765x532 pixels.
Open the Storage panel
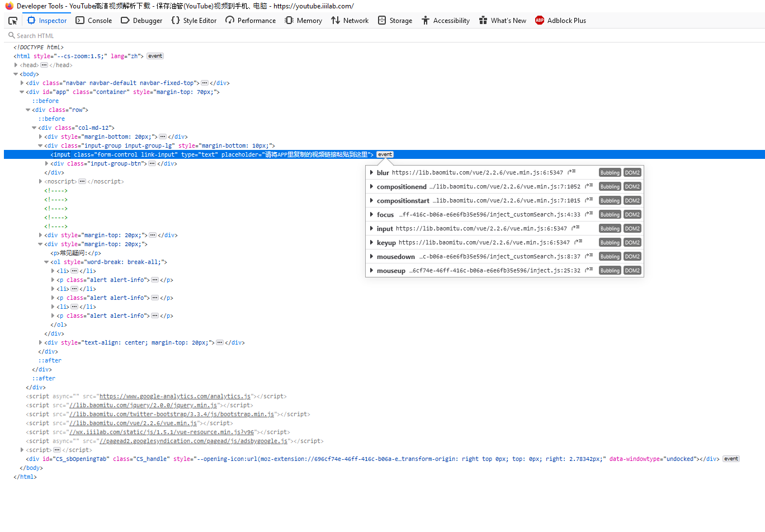click(x=395, y=20)
